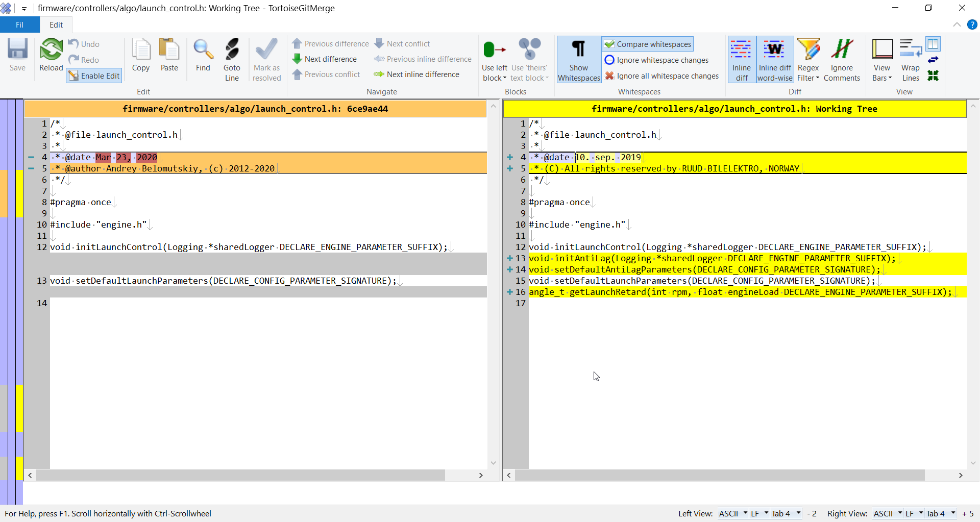Image resolution: width=980 pixels, height=522 pixels.
Task: Go to Next conflict
Action: (402, 44)
